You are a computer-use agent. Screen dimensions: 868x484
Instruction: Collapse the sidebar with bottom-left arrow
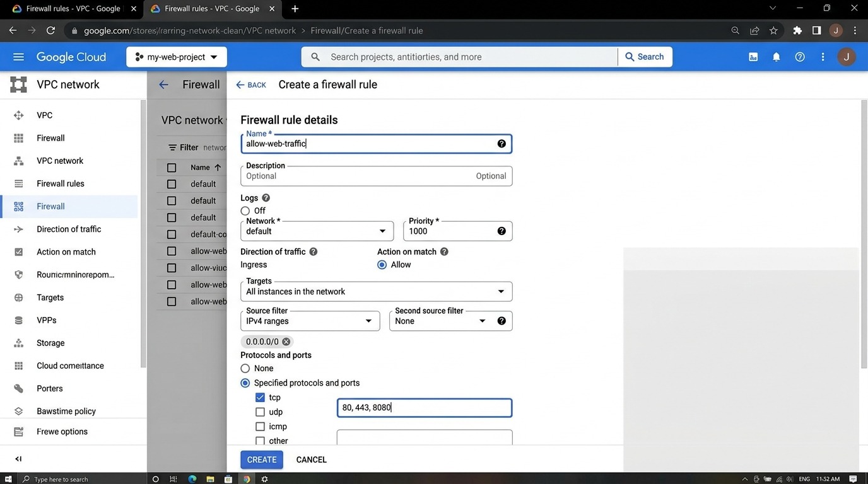[18, 459]
